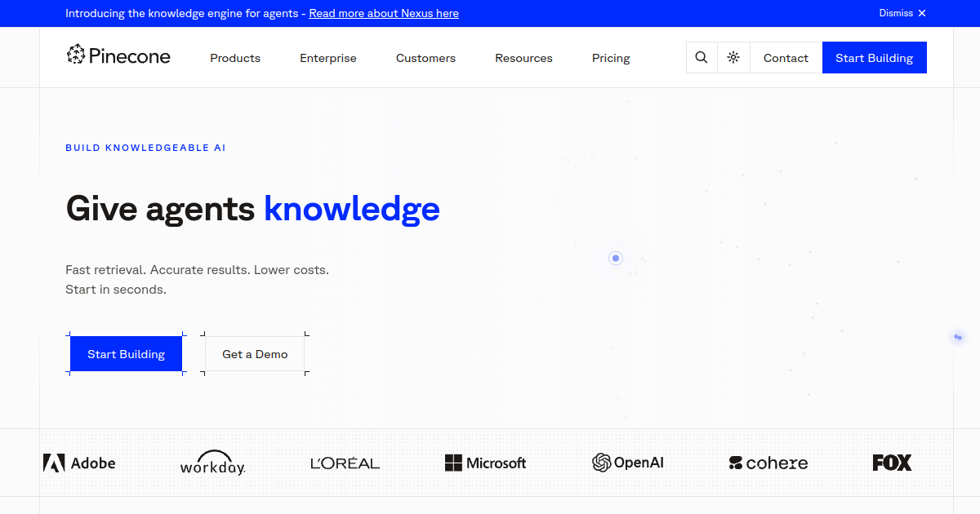Screen dimensions: 980x514
Task: Open the Enterprise nav item
Action: tap(328, 58)
